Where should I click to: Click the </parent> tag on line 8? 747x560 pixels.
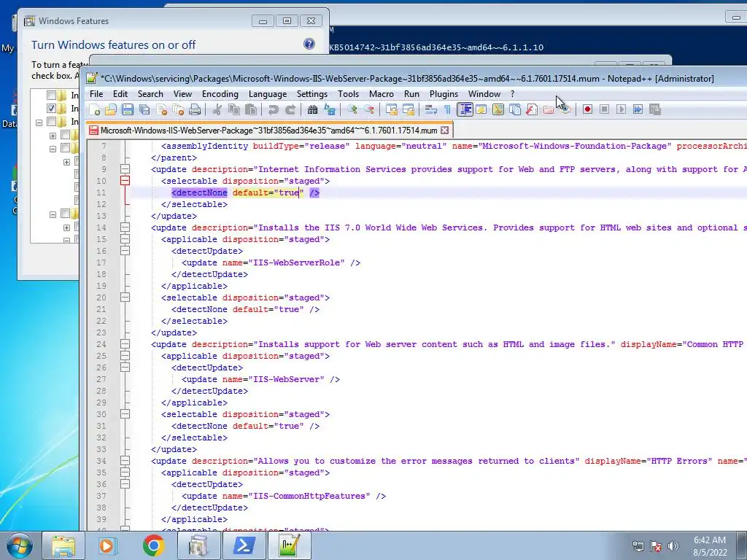click(174, 157)
